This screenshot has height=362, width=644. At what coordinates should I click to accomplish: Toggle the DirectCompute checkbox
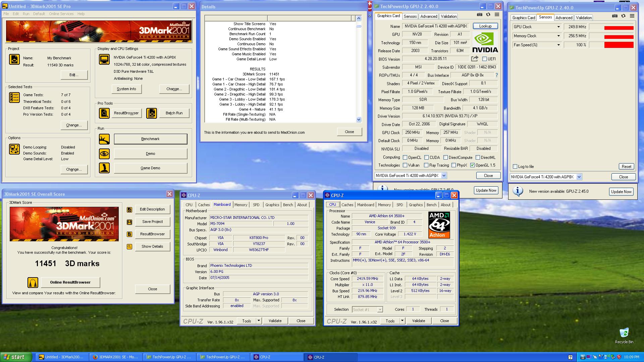(x=445, y=158)
